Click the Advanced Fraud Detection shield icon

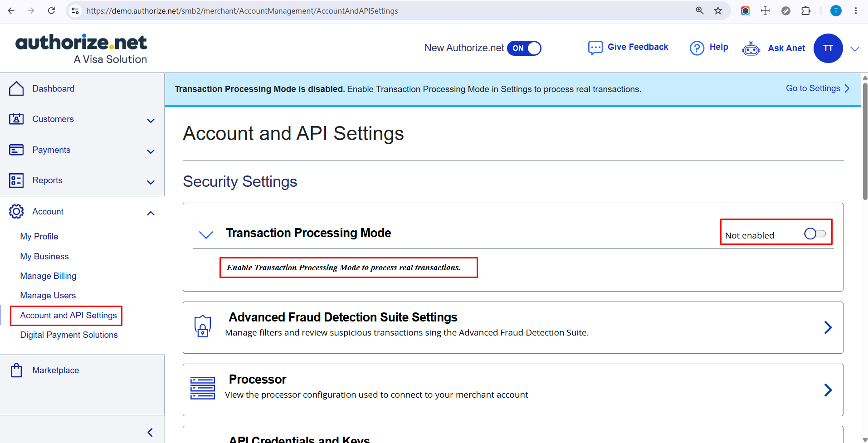click(x=203, y=326)
